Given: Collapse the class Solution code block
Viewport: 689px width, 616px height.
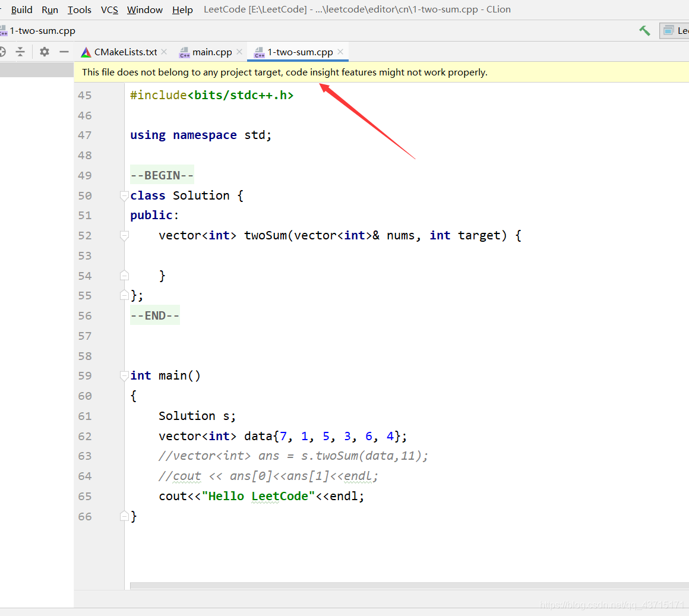Looking at the screenshot, I should pos(124,195).
